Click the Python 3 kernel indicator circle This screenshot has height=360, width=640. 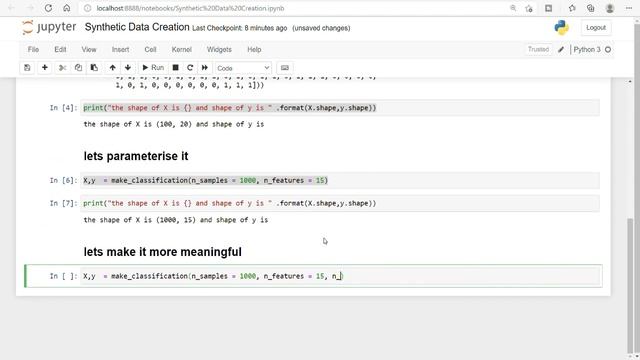[x=608, y=49]
